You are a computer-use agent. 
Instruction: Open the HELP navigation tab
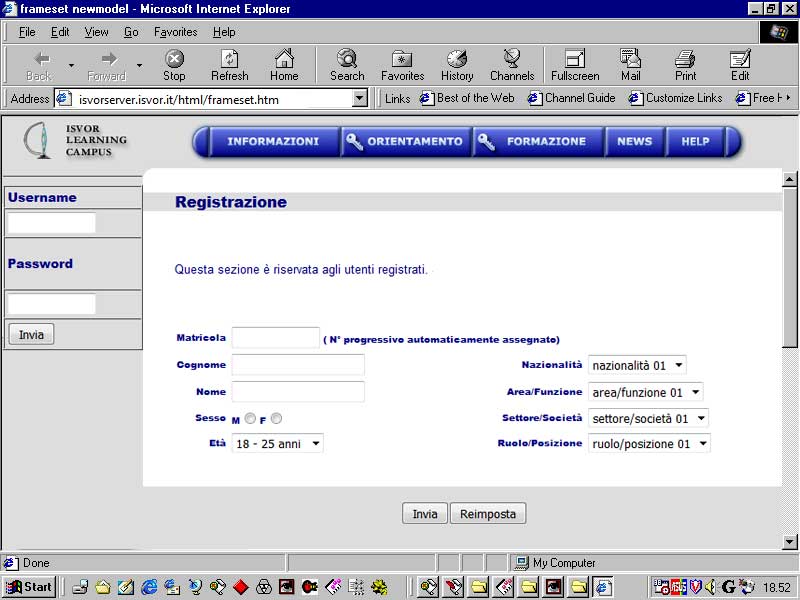tap(695, 141)
